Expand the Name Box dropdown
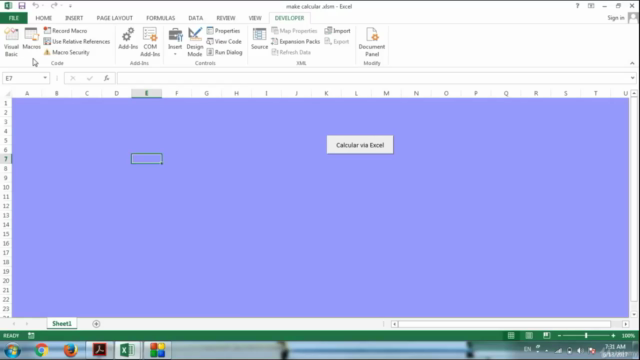This screenshot has width=640, height=360. click(45, 78)
